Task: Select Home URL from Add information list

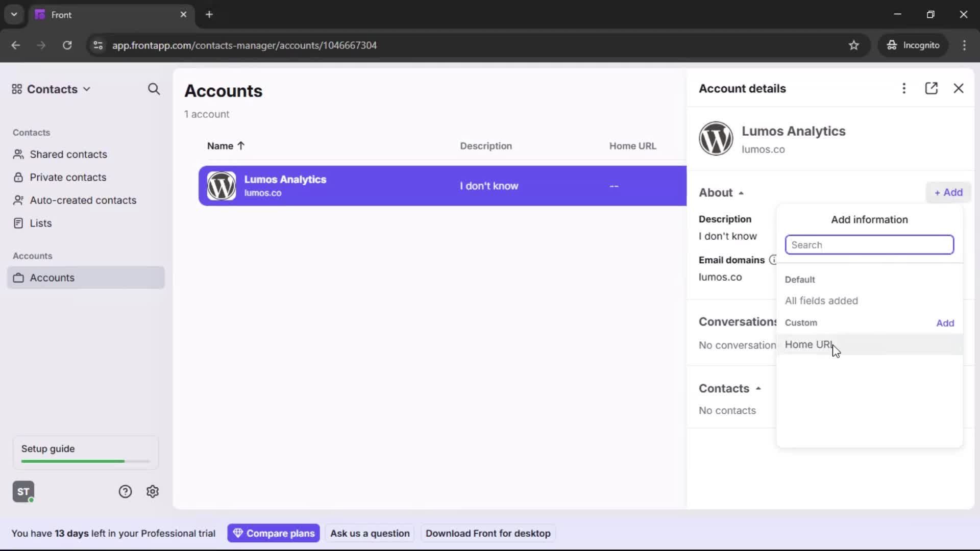Action: click(x=809, y=344)
